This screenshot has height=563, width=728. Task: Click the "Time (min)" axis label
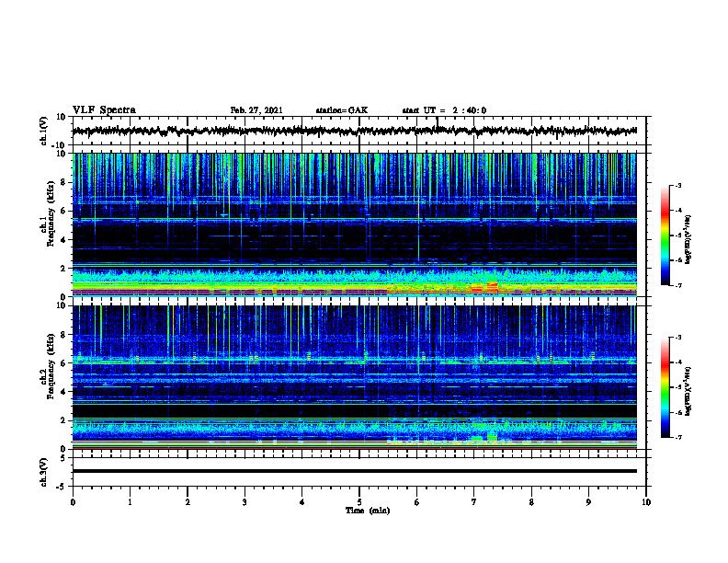point(368,511)
